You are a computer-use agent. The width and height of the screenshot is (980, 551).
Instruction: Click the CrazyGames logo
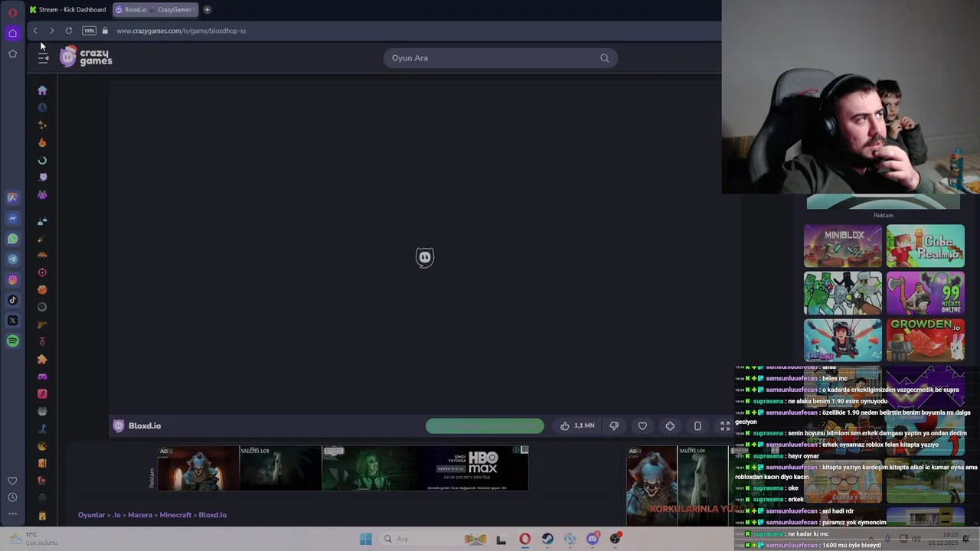[87, 57]
